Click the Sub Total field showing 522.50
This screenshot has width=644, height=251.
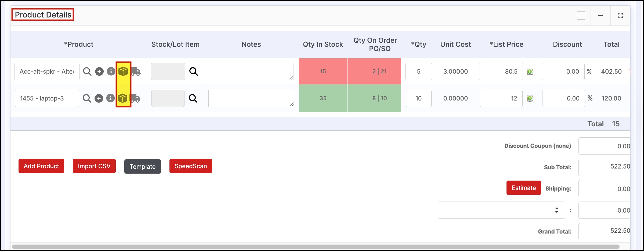coord(605,167)
